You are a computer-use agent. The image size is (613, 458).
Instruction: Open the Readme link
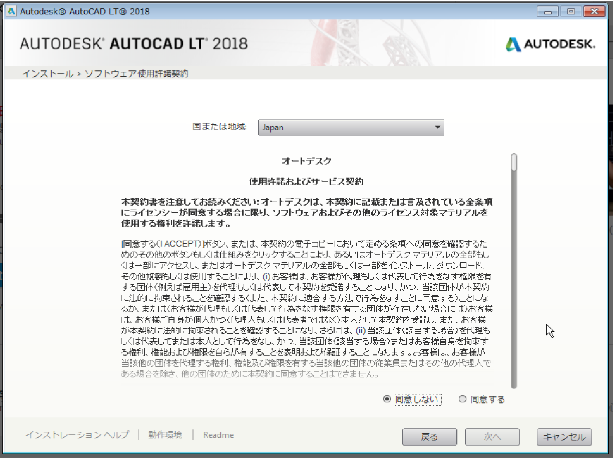(219, 435)
